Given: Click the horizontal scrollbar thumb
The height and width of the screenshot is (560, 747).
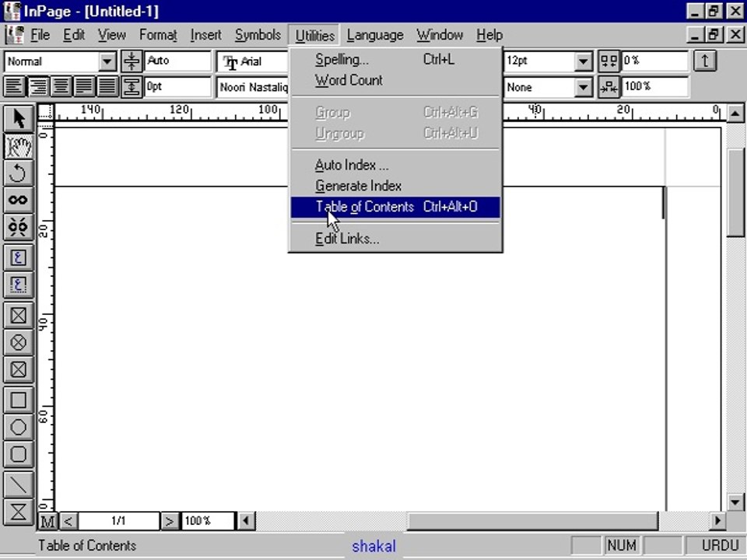Looking at the screenshot, I should click(x=532, y=521).
